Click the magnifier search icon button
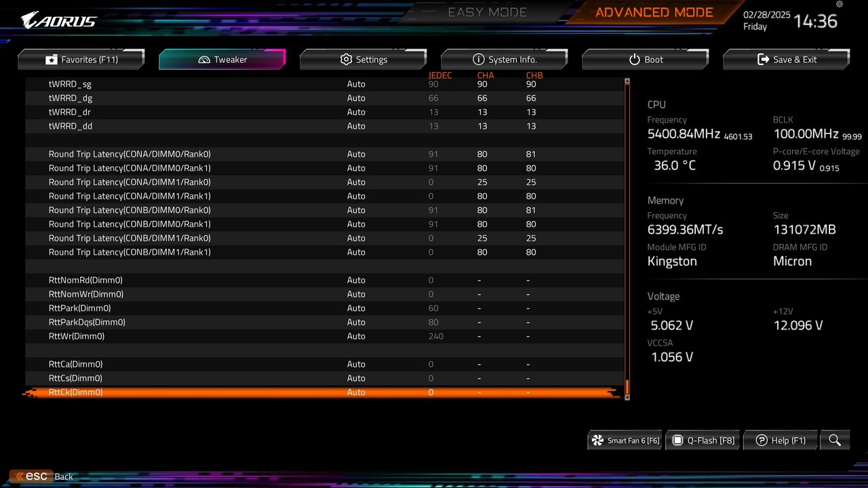 [x=835, y=441]
